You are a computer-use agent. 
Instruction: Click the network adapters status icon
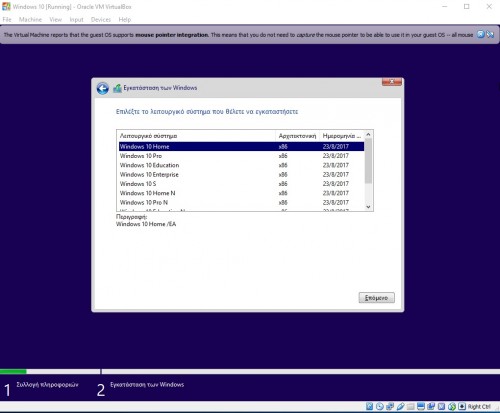(390, 406)
